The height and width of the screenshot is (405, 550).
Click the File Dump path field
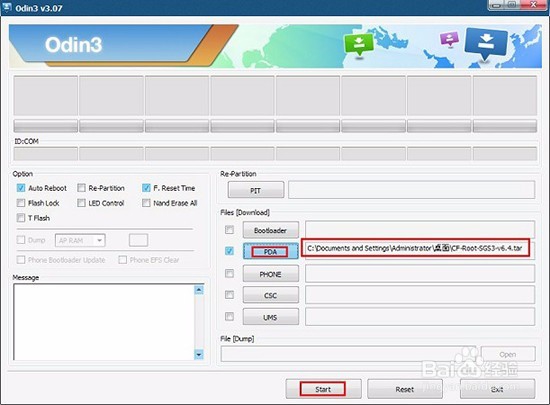click(349, 354)
